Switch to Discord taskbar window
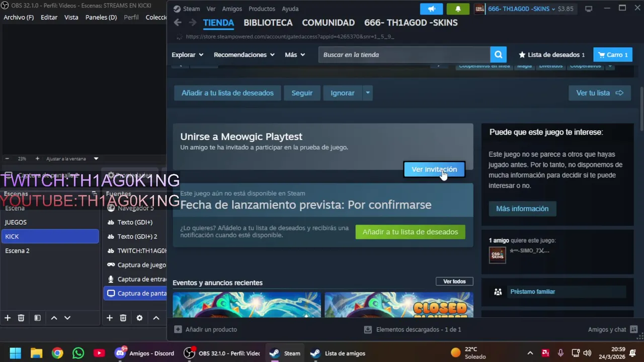The image size is (644, 362). pos(144,353)
